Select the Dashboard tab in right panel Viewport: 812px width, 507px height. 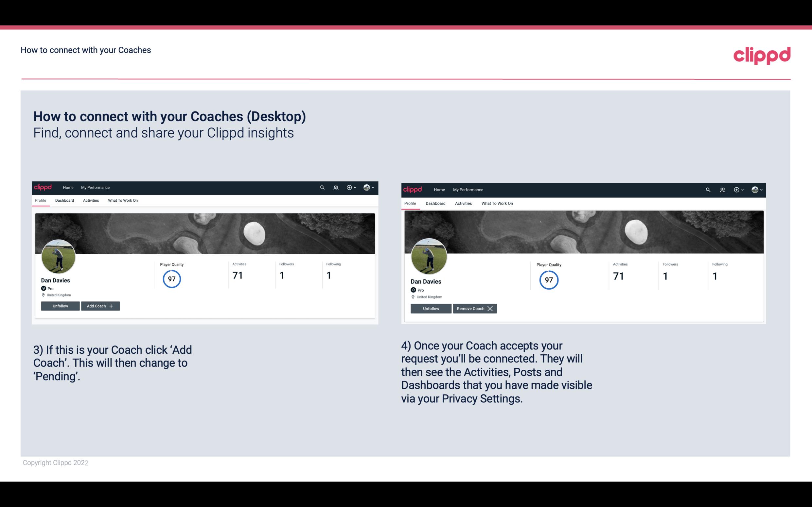tap(435, 203)
